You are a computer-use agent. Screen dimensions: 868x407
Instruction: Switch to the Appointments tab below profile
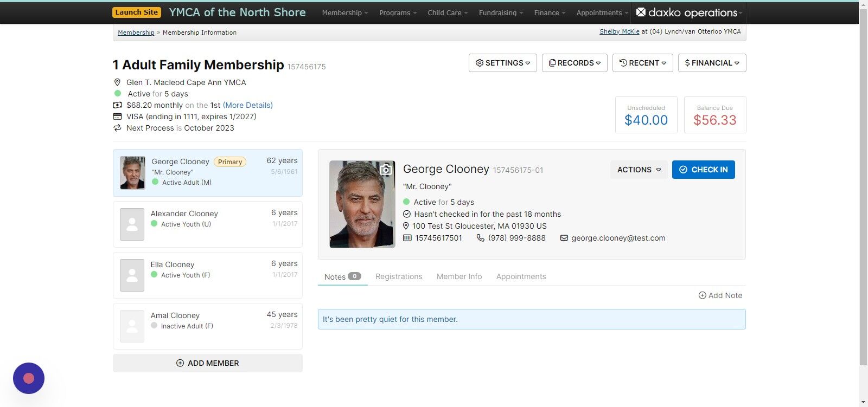click(x=521, y=276)
